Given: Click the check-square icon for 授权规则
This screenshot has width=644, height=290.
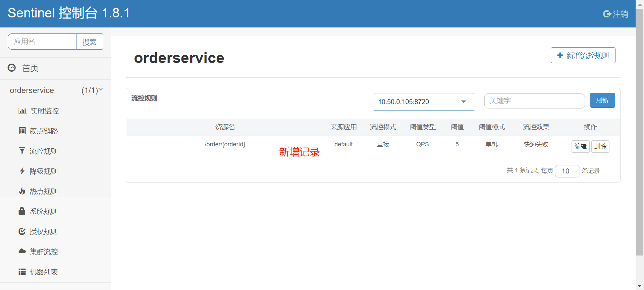Looking at the screenshot, I should click(x=22, y=231).
